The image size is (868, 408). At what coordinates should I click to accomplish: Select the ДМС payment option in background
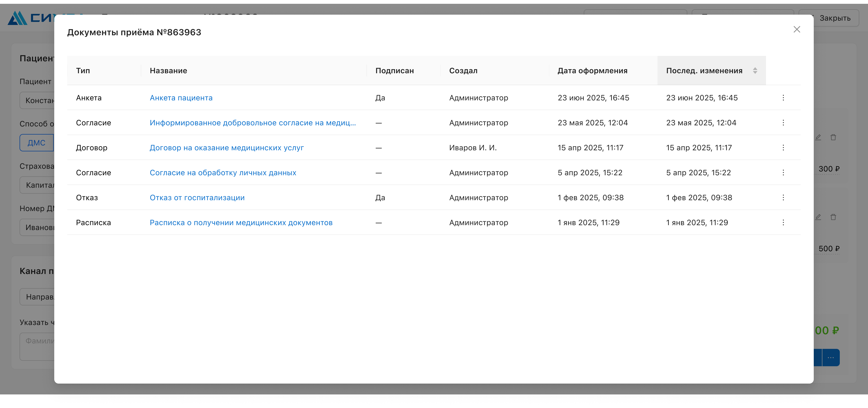click(x=37, y=142)
